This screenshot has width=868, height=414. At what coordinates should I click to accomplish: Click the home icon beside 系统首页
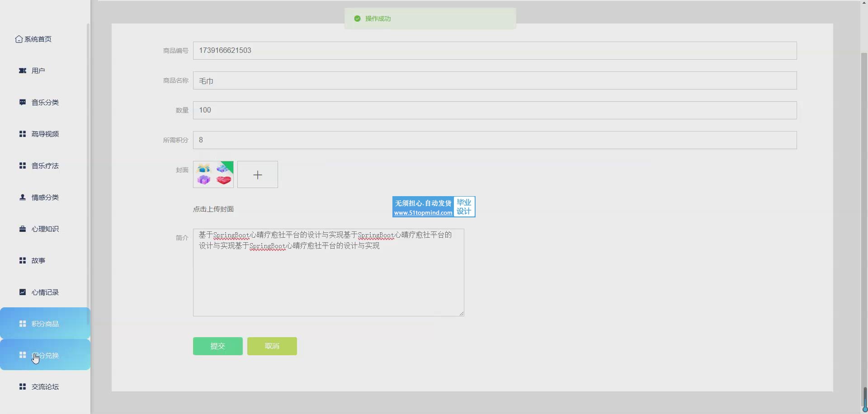[x=19, y=39]
